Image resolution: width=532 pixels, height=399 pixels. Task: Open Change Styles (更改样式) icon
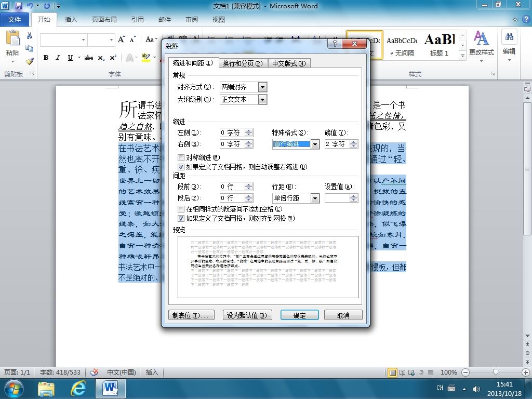(x=481, y=38)
